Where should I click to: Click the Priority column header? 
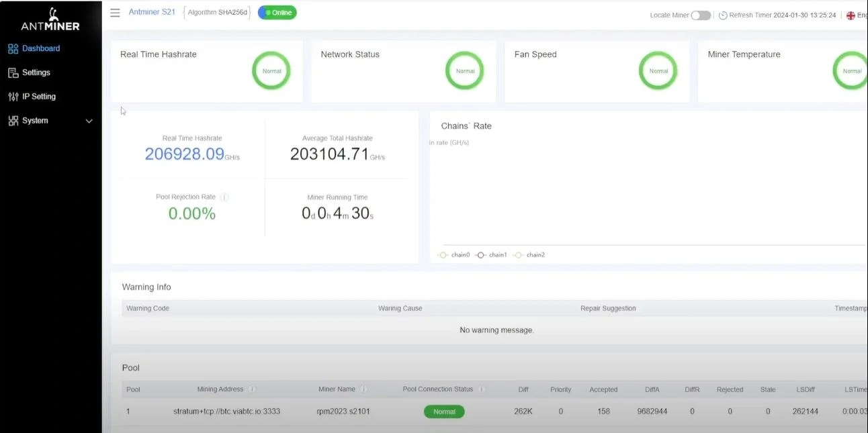[x=561, y=389]
